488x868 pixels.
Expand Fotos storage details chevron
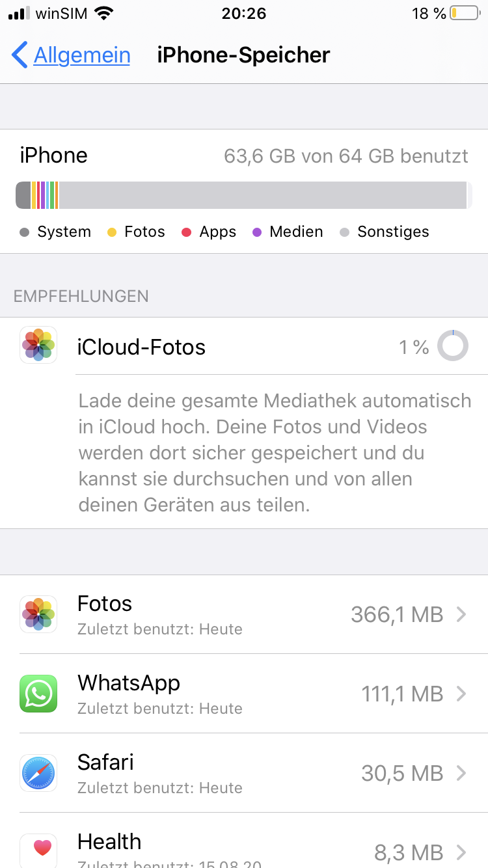click(461, 614)
